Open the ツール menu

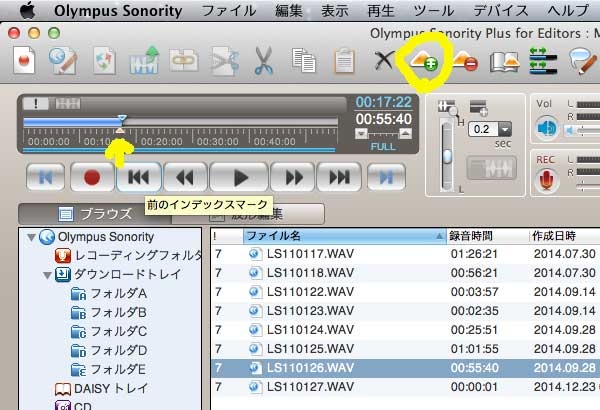coord(434,11)
